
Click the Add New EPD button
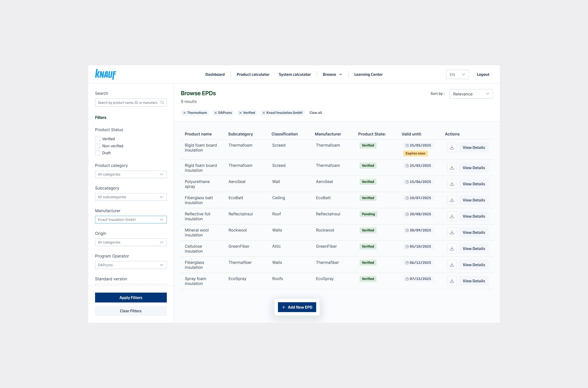[297, 307]
